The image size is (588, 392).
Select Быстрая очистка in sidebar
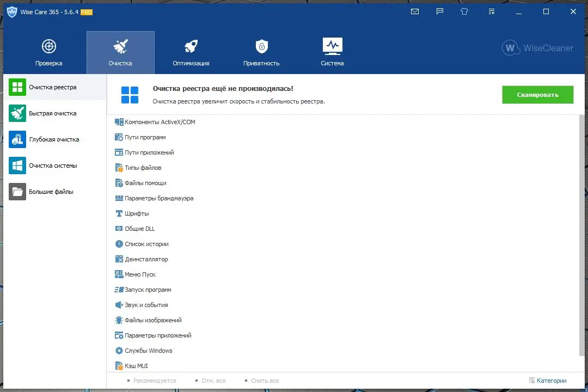[55, 113]
